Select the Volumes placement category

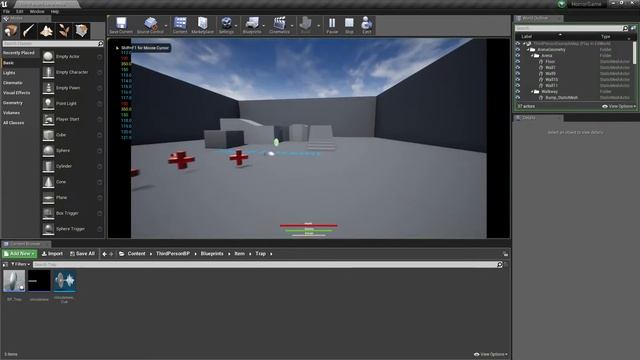pyautogui.click(x=11, y=113)
